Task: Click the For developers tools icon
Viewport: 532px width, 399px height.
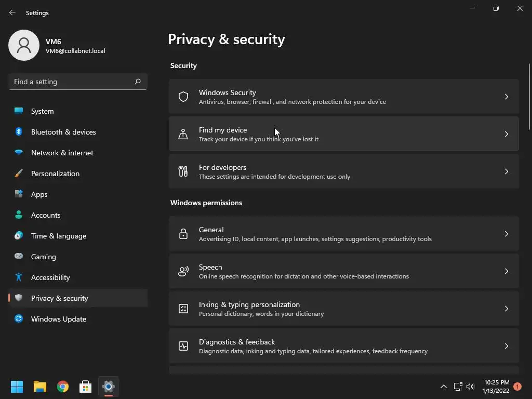Action: [x=183, y=171]
